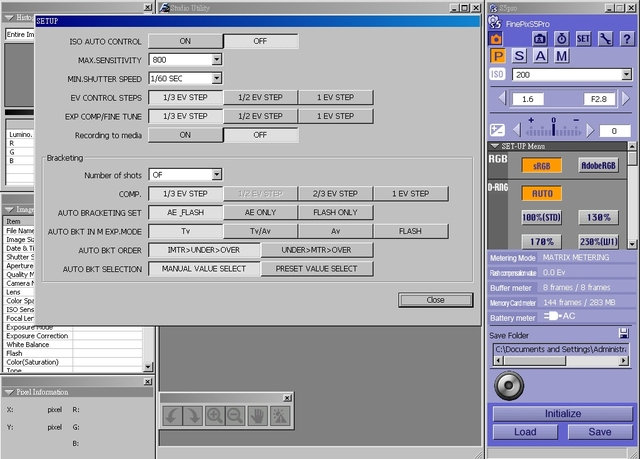Open the wrench tools icon in S5pro
The height and width of the screenshot is (459, 640).
click(605, 39)
